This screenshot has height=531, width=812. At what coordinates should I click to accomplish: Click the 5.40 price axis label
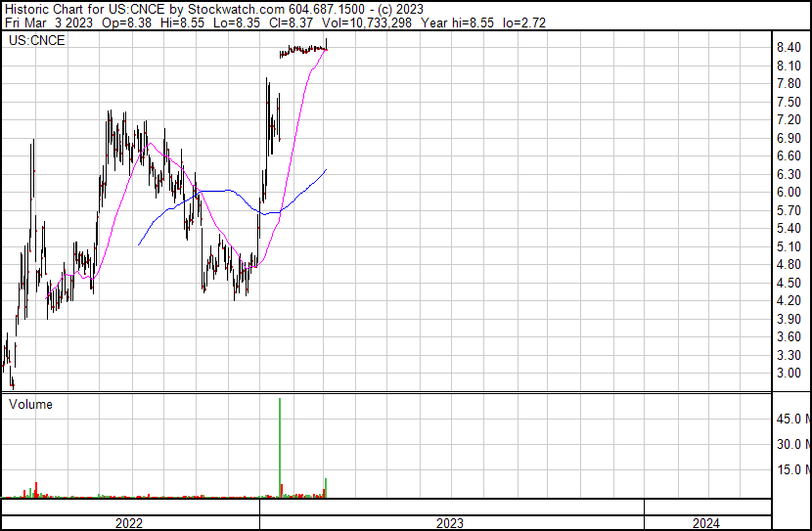pos(789,228)
